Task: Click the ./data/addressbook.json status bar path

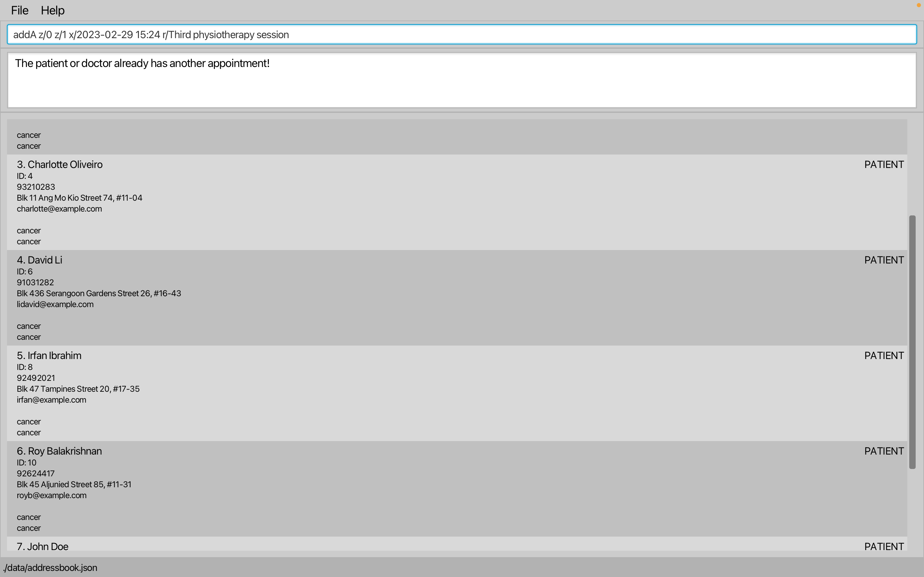Action: [x=50, y=567]
